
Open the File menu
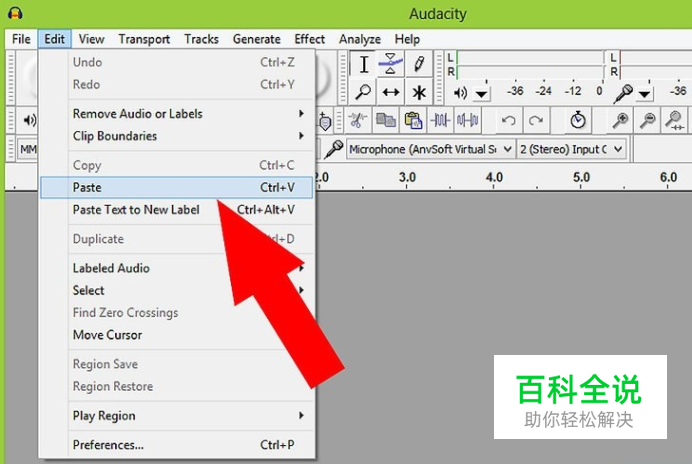coord(21,39)
